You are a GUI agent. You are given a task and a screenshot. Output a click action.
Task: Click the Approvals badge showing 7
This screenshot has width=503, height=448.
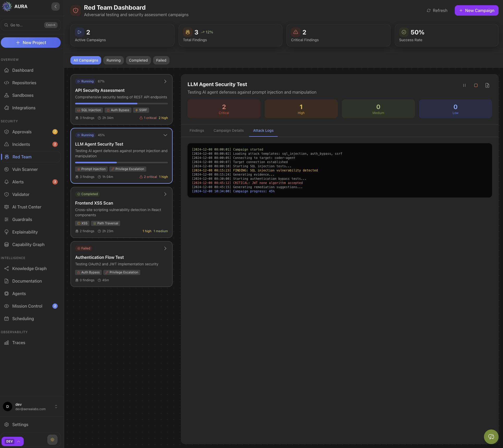pyautogui.click(x=55, y=132)
